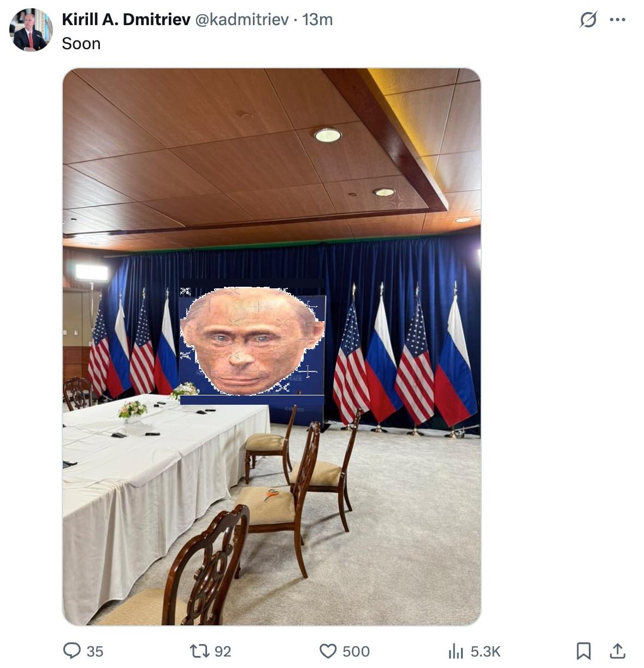Click the 13m timestamp link
This screenshot has width=644, height=668.
[x=317, y=20]
